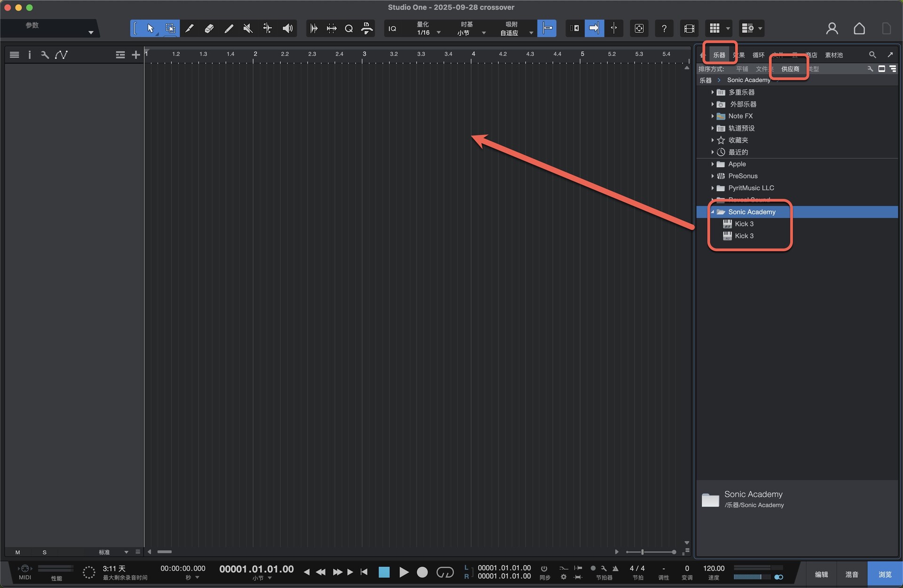Expand the Apple vendor folder
This screenshot has height=588, width=903.
coord(713,164)
